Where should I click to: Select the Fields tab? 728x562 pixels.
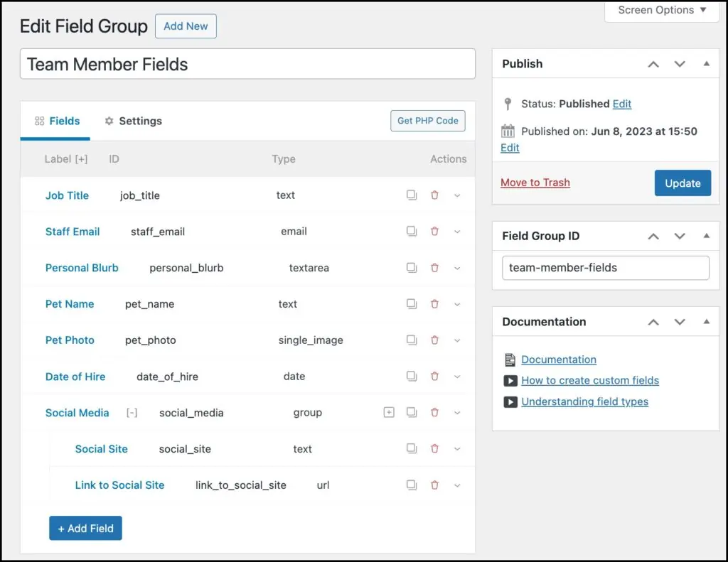click(x=57, y=121)
